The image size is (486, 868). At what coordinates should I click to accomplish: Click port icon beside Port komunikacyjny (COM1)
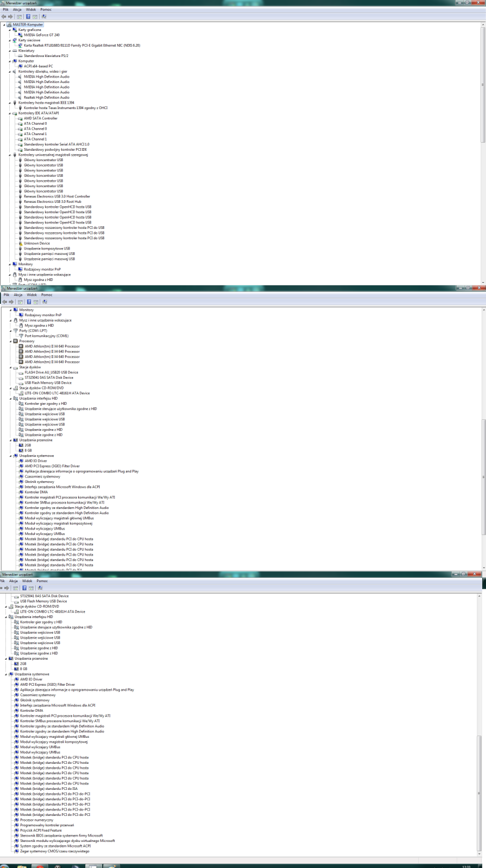coord(21,336)
